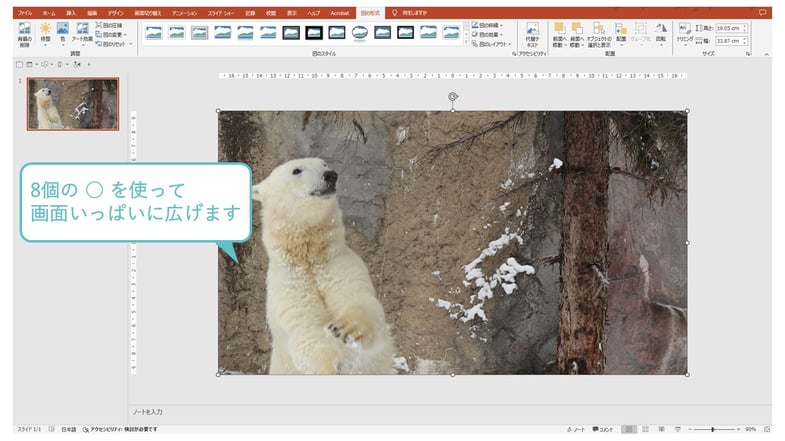Open Picture Border (図の枠線) dropdown
The height and width of the screenshot is (441, 785).
point(487,25)
